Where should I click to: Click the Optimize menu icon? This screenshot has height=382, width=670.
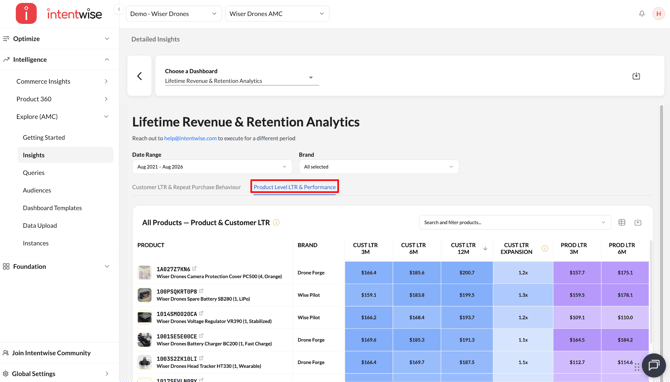6,38
